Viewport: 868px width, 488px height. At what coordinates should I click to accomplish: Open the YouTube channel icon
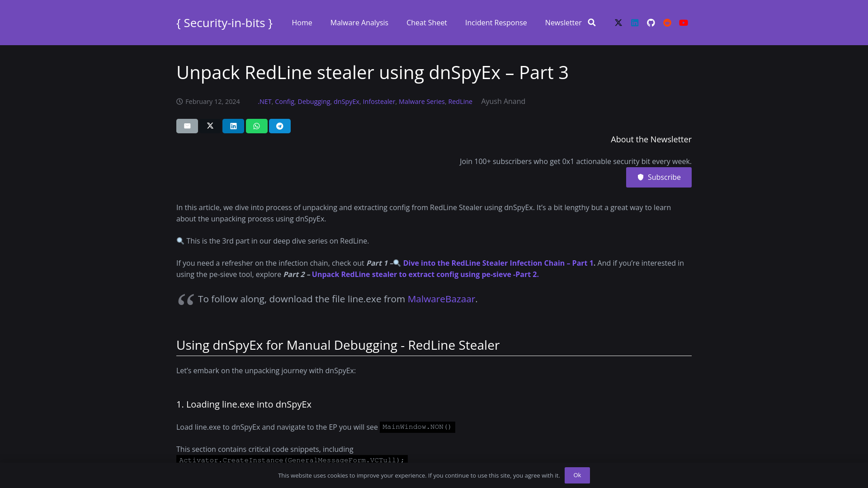click(684, 23)
